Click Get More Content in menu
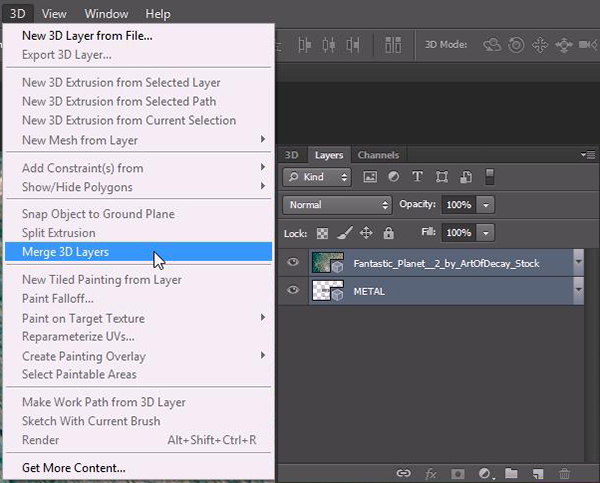600x483 pixels. click(74, 467)
